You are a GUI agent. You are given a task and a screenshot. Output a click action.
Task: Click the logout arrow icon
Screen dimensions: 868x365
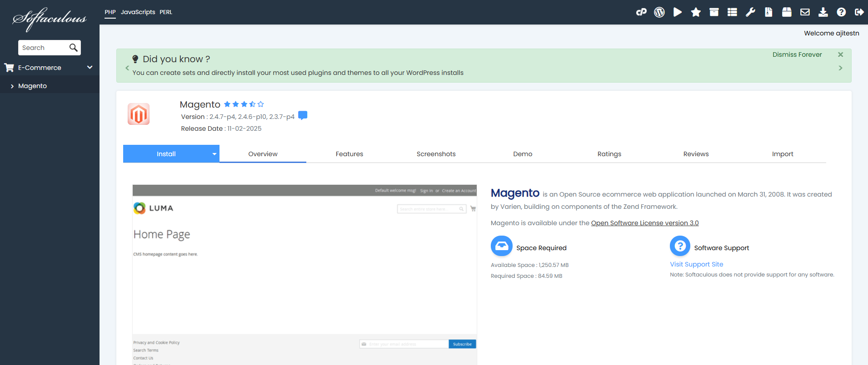point(859,12)
